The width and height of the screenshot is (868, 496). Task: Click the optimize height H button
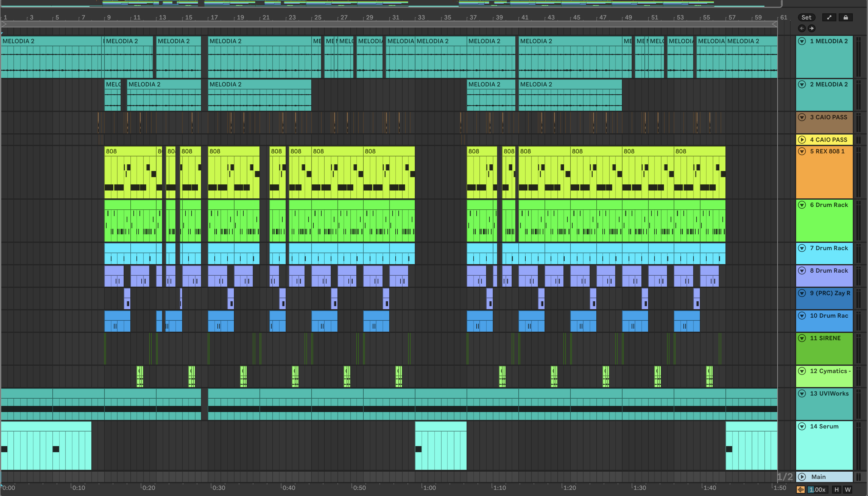click(836, 490)
